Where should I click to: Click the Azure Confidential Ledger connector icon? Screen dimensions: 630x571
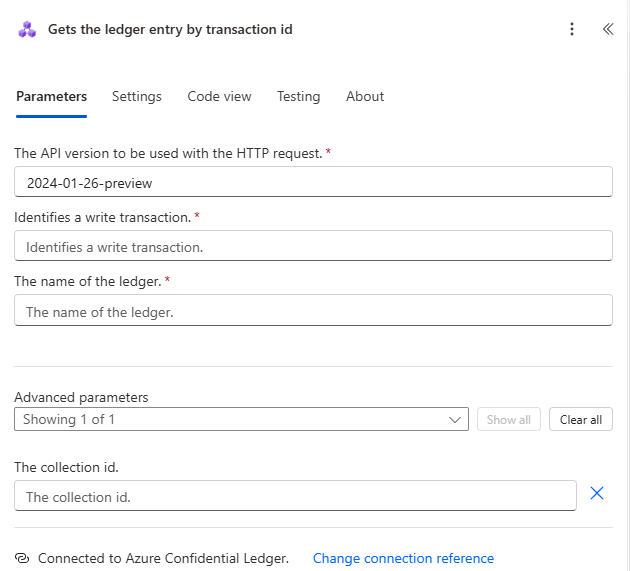pos(27,29)
